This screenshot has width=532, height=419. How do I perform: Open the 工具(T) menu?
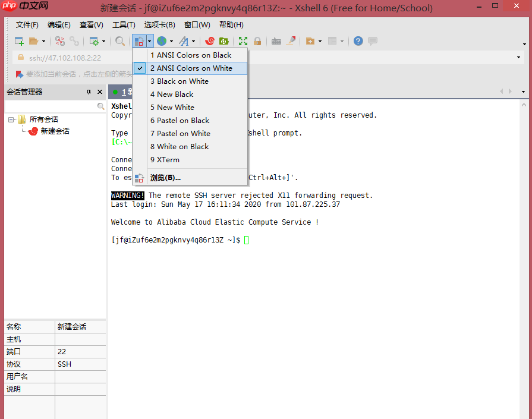click(124, 25)
